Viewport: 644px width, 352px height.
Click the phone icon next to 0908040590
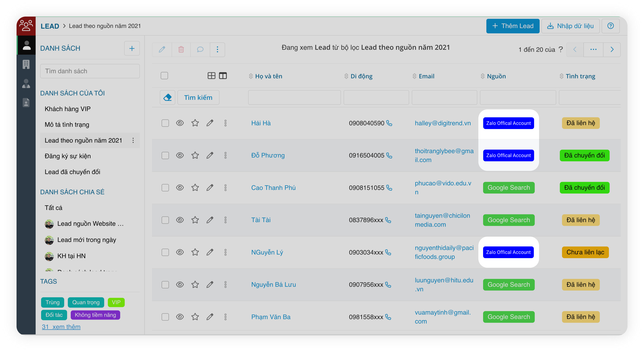389,123
